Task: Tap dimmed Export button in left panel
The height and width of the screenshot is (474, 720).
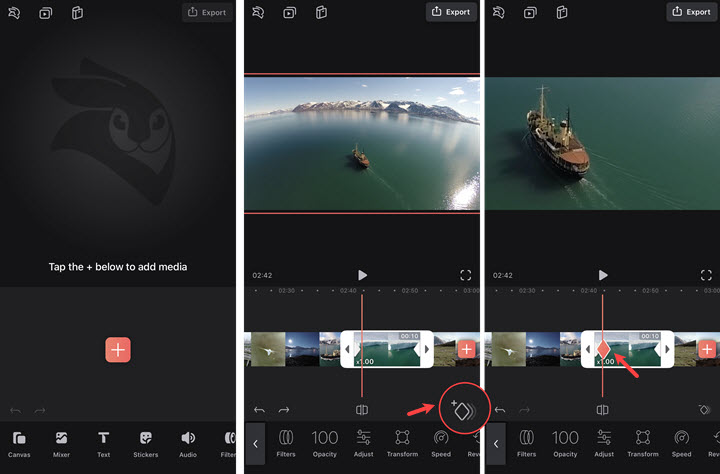Action: coord(207,12)
